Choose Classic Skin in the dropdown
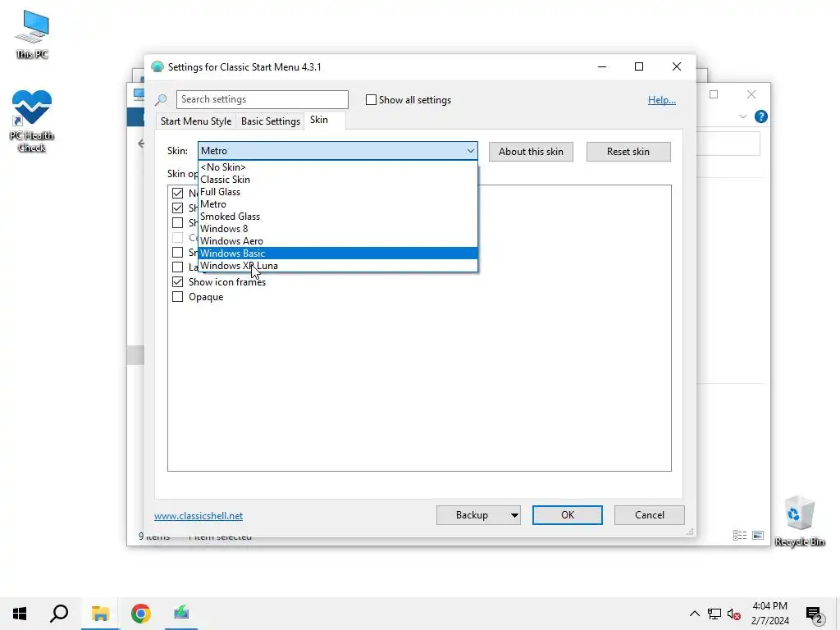The image size is (840, 630). [x=337, y=180]
